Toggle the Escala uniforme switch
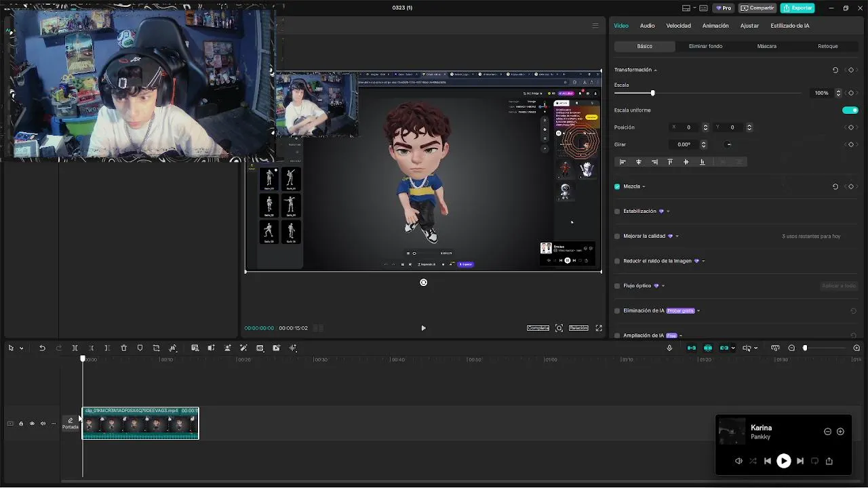Image resolution: width=868 pixels, height=488 pixels. [850, 110]
